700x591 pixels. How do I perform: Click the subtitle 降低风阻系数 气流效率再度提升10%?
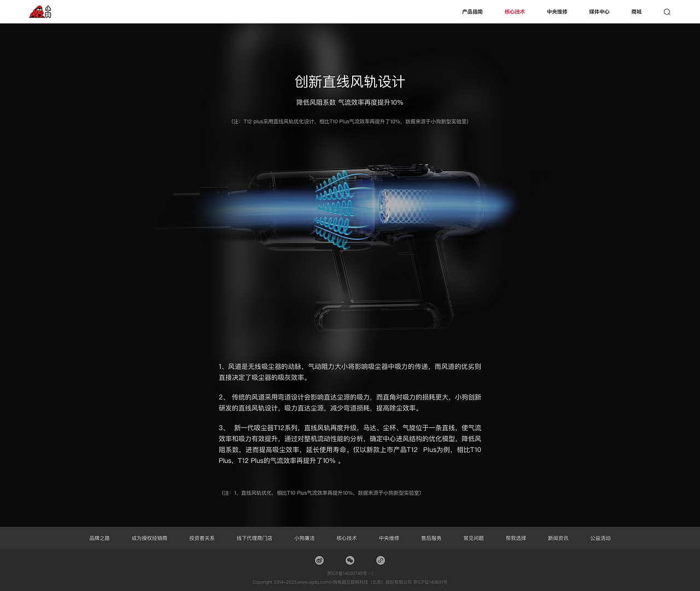(350, 102)
